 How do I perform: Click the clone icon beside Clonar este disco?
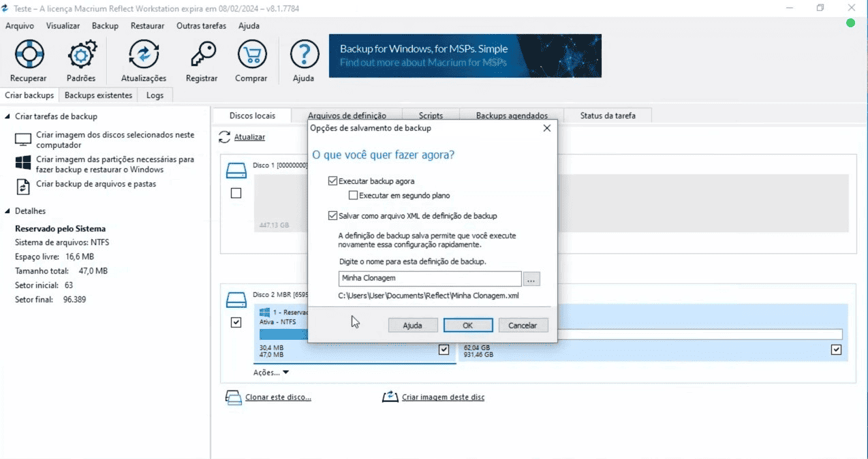click(233, 397)
